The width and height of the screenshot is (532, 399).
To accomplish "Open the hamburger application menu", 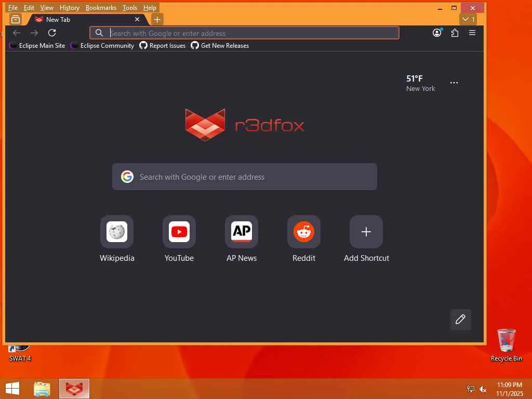I will 472,33.
